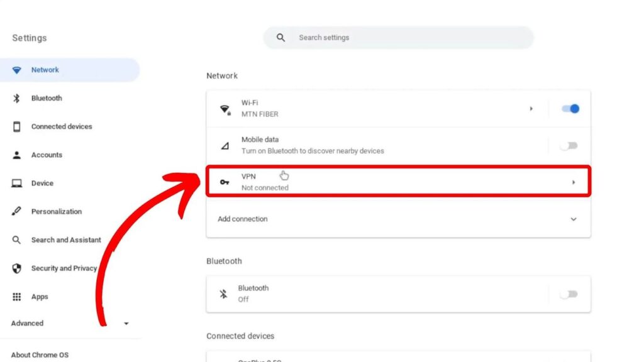
Task: Open VPN subpage arrow
Action: [x=574, y=182]
